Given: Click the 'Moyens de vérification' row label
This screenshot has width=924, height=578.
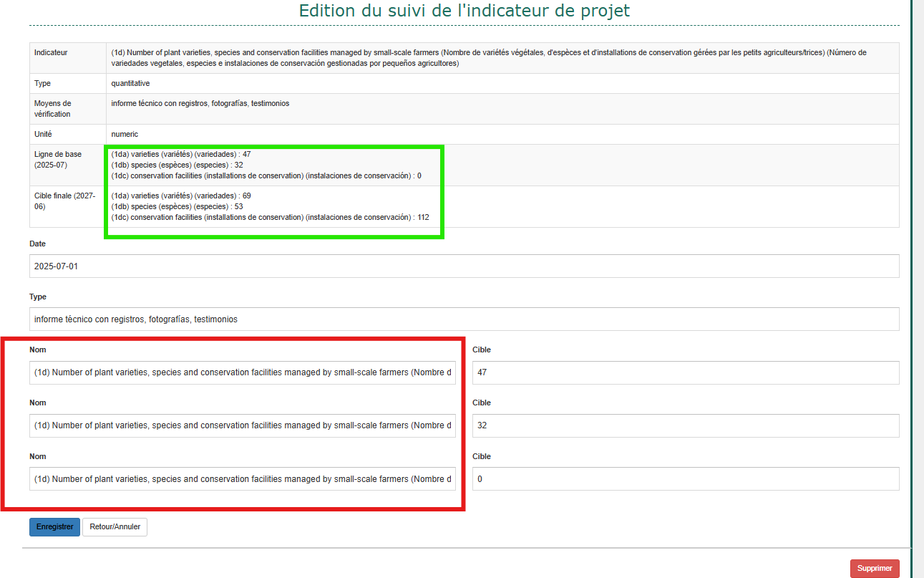Looking at the screenshot, I should coord(53,109).
